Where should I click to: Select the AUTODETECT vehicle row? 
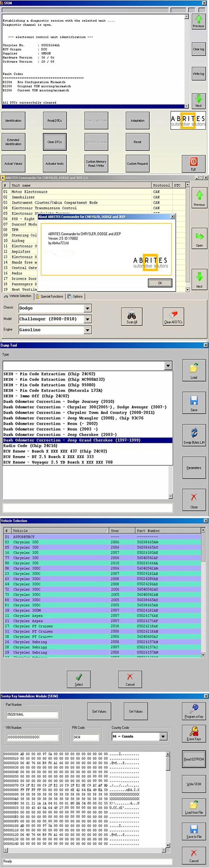click(x=103, y=537)
